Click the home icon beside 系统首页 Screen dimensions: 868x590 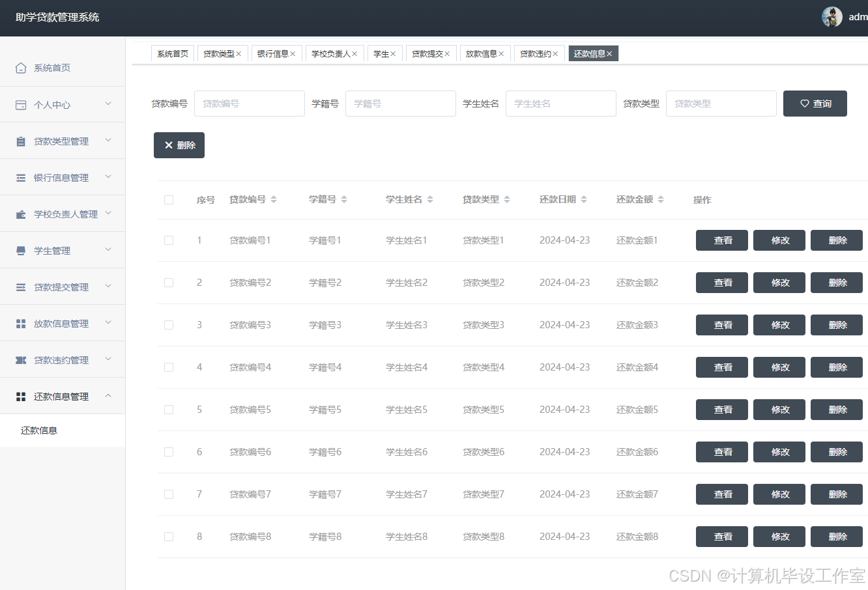tap(21, 68)
